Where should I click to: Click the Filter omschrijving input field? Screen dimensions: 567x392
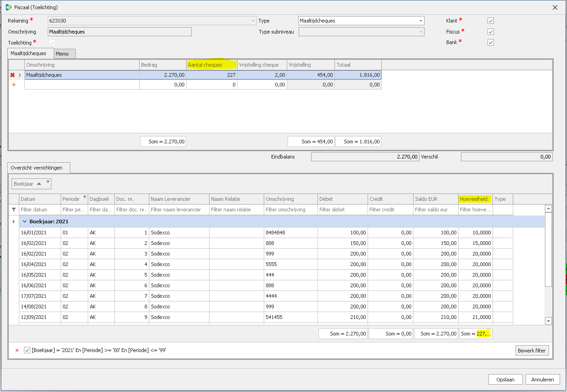point(290,210)
